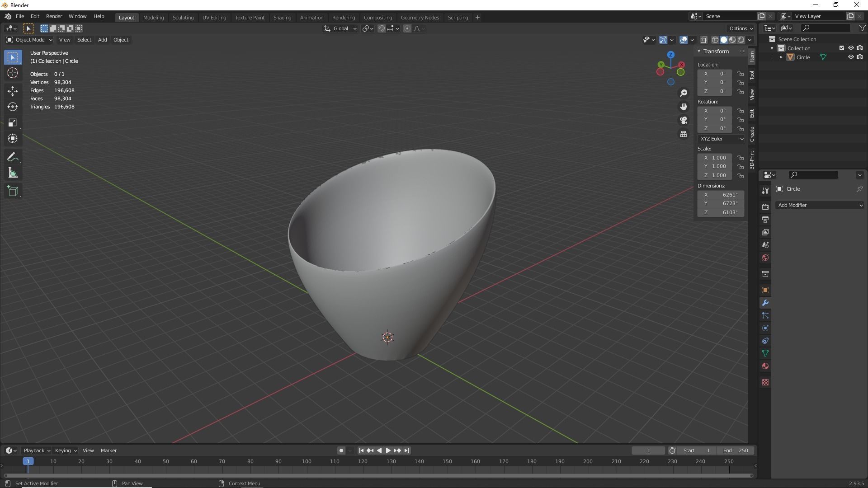This screenshot has width=868, height=488.
Task: Open the timeline Marker menu
Action: click(x=108, y=450)
